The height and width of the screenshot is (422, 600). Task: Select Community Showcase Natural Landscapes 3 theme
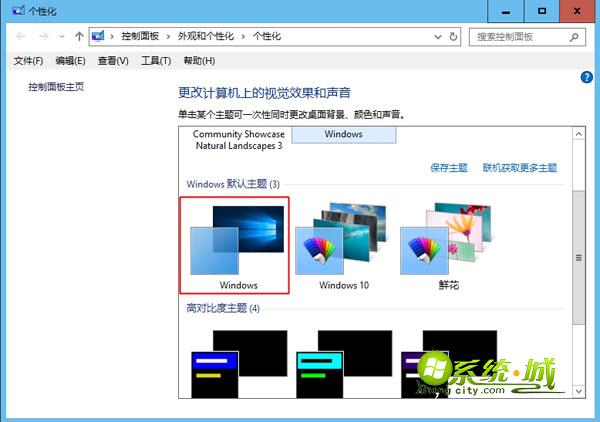pyautogui.click(x=239, y=140)
